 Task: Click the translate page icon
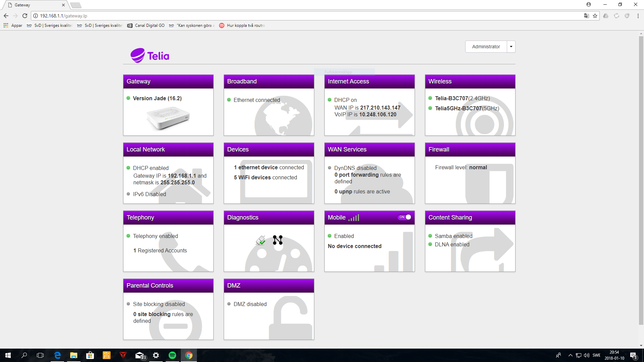pos(586,16)
